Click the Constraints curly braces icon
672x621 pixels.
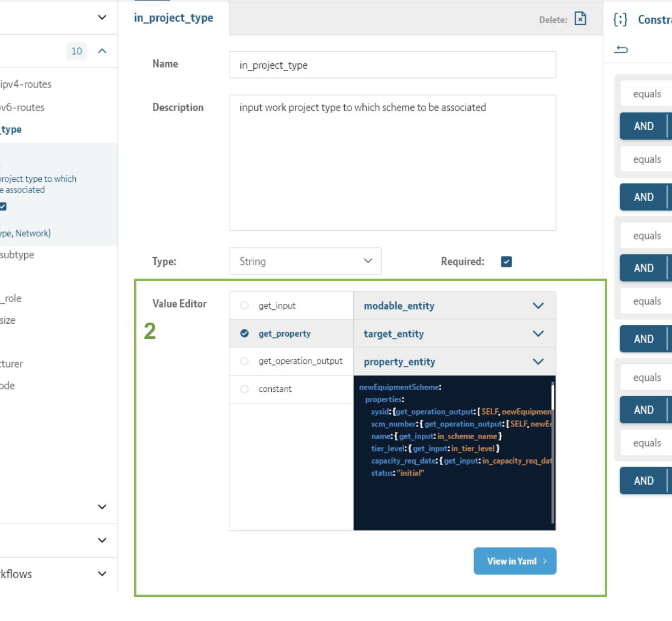point(620,20)
